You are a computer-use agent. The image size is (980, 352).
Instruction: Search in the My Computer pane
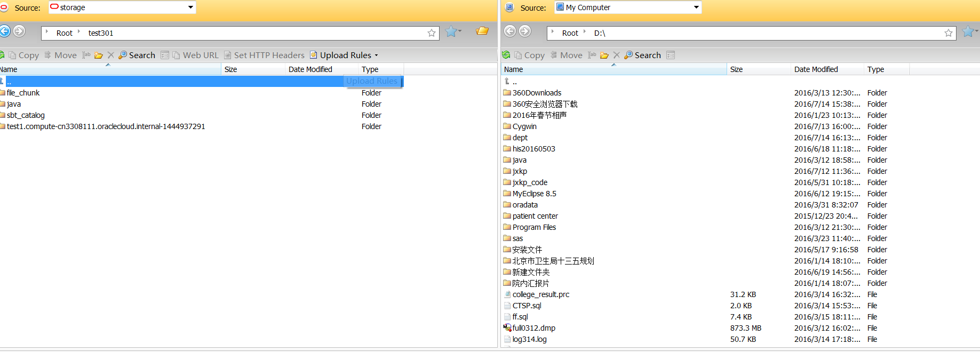[643, 55]
